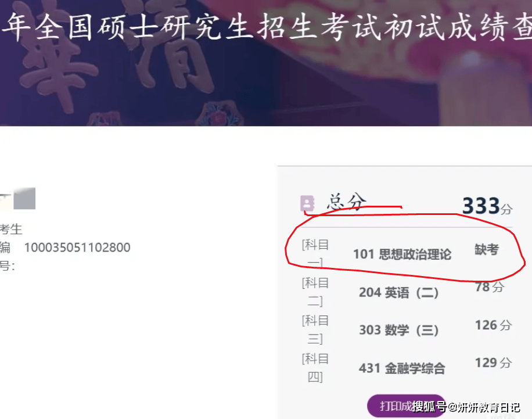Viewport: 532px width, 419px height.
Task: Click the 78分 English score
Action: click(x=490, y=287)
